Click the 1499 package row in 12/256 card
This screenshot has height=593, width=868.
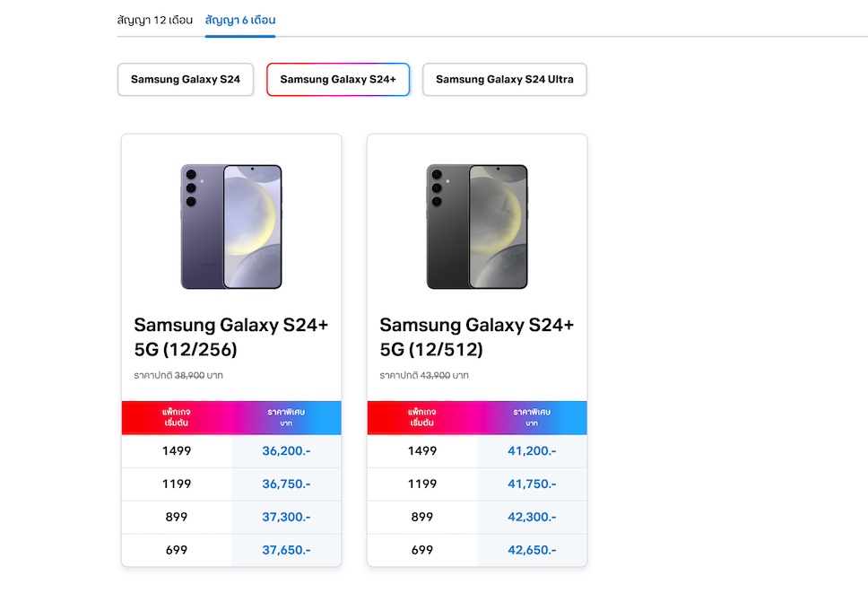(x=177, y=451)
